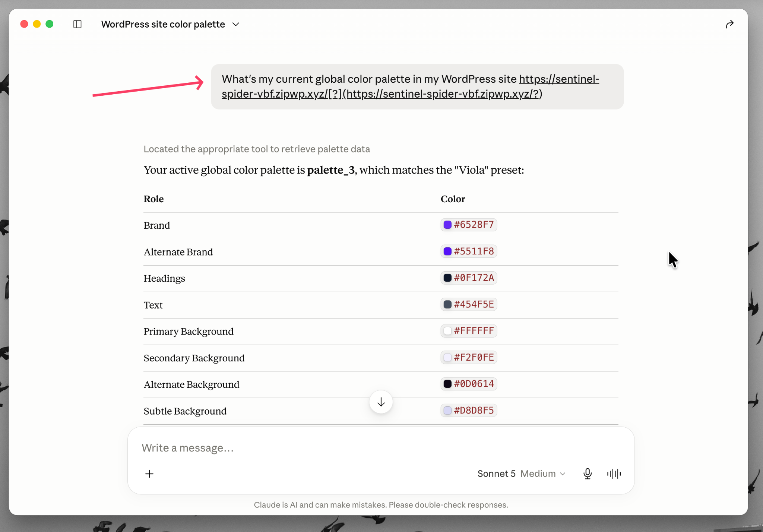Open the attachment plus menu
This screenshot has height=532, width=763.
coord(149,474)
